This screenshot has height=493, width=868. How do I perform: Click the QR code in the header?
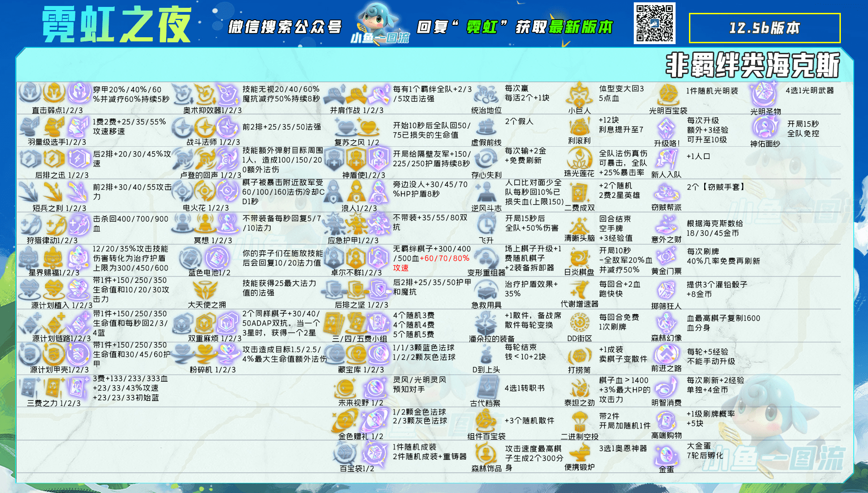pyautogui.click(x=654, y=23)
